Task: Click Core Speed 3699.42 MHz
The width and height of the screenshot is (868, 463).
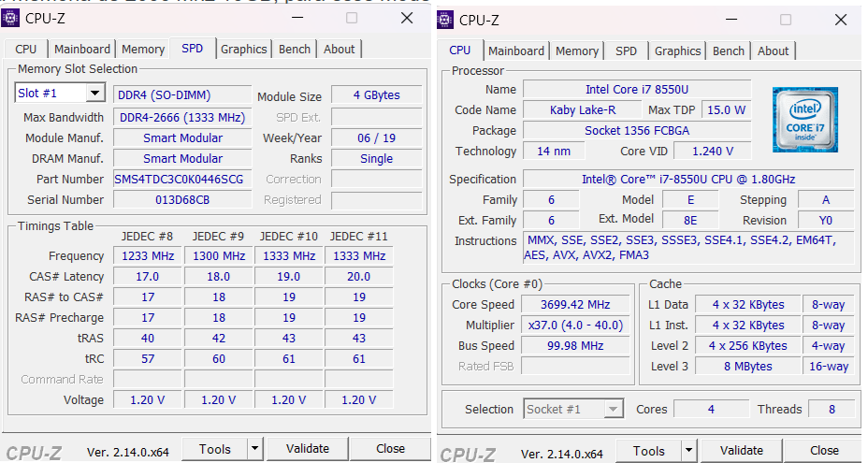Action: tap(575, 305)
